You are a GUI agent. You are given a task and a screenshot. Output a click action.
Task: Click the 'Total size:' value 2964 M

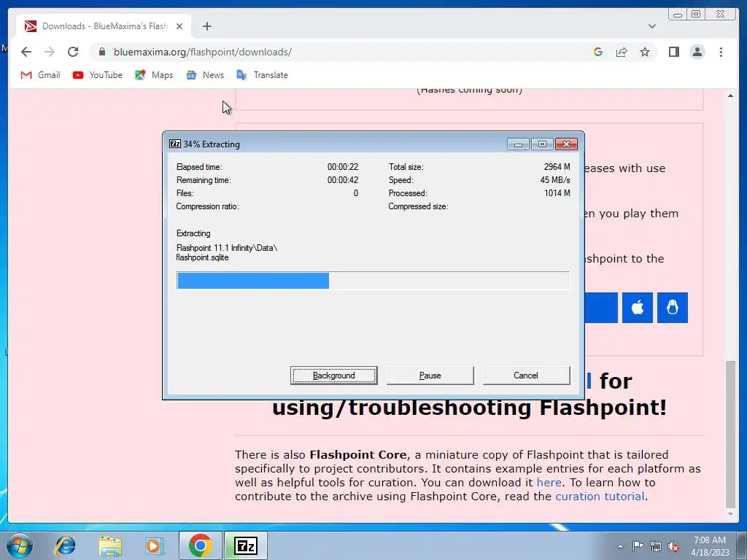point(557,167)
